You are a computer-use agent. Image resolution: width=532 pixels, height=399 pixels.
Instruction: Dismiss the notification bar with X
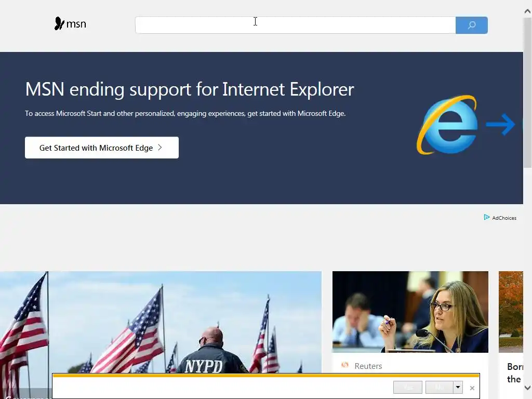472,388
